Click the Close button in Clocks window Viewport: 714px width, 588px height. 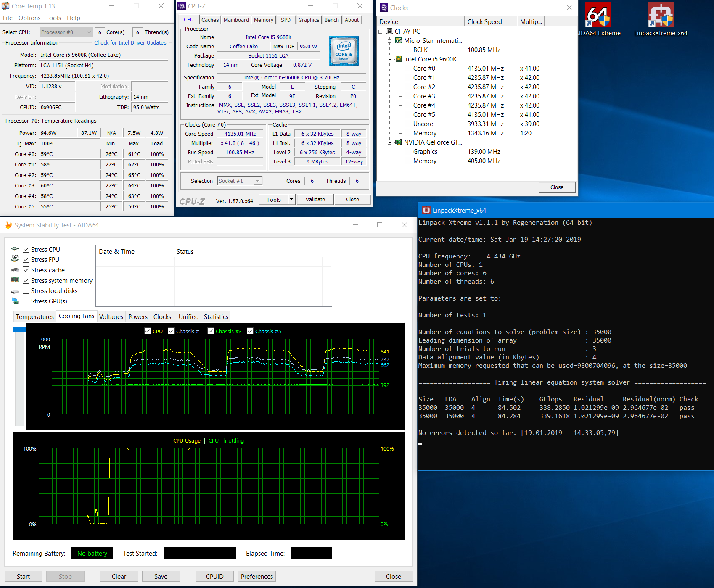(x=557, y=187)
